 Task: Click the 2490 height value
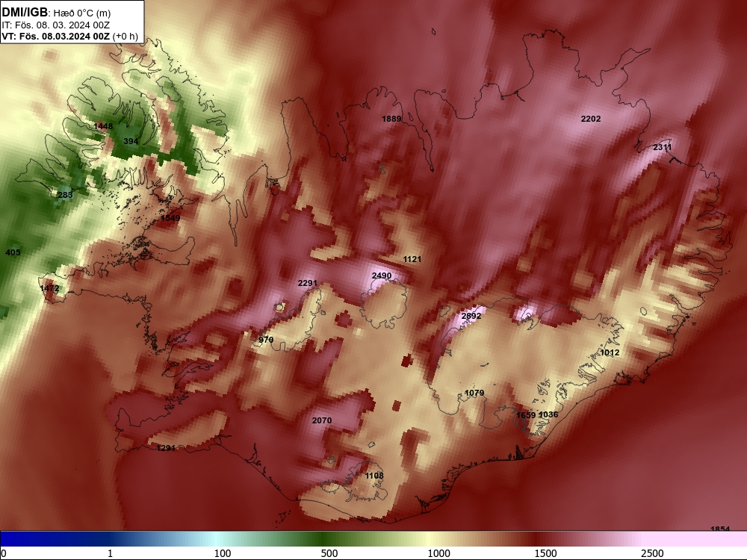pos(382,276)
